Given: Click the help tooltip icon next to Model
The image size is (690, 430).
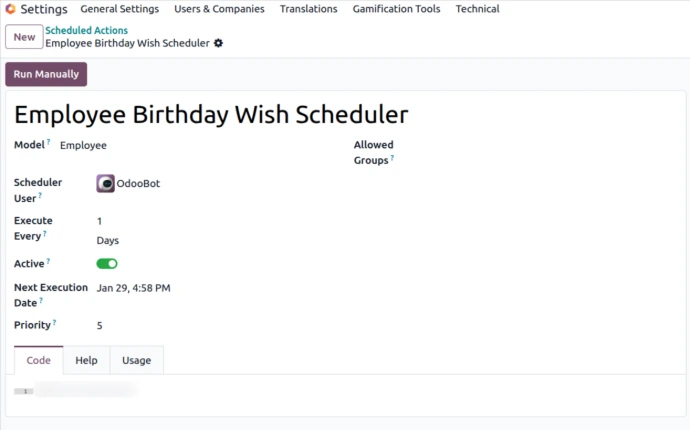Looking at the screenshot, I should (49, 143).
